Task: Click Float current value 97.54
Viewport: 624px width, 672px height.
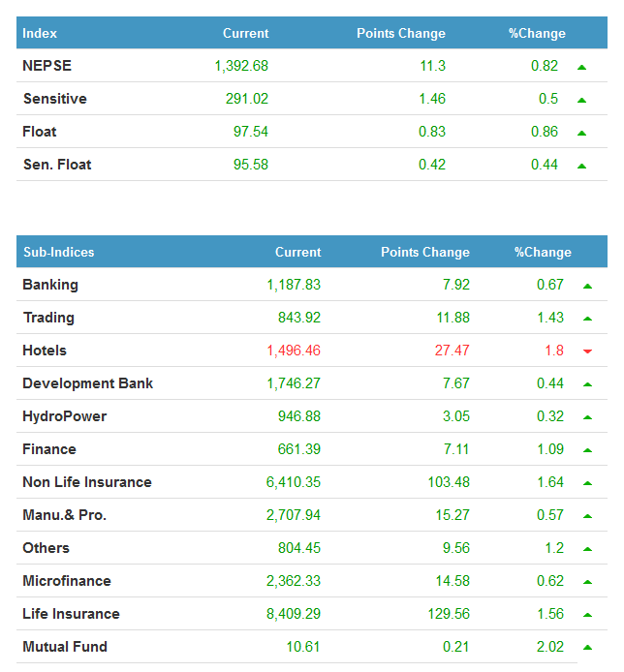Action: (x=251, y=132)
